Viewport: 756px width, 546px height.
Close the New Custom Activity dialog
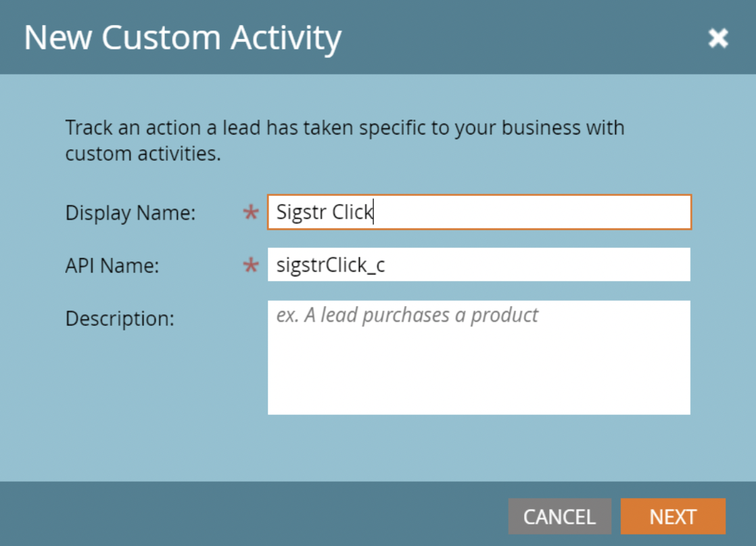tap(718, 38)
